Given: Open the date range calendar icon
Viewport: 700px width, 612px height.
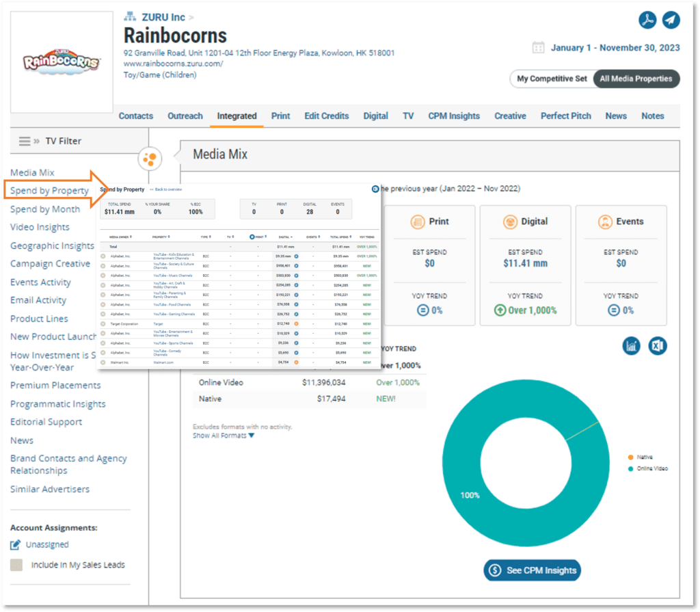Looking at the screenshot, I should tap(538, 47).
